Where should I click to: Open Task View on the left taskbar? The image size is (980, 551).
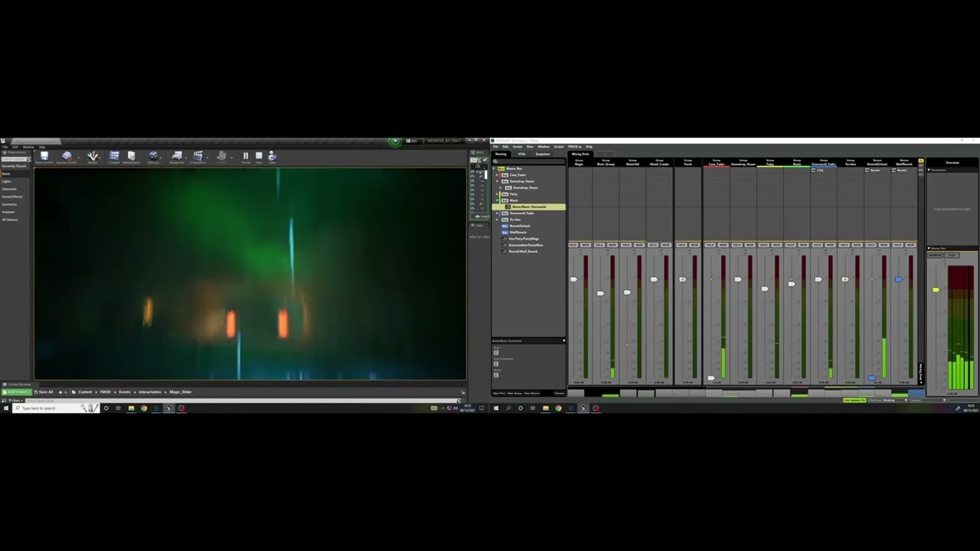pyautogui.click(x=118, y=408)
